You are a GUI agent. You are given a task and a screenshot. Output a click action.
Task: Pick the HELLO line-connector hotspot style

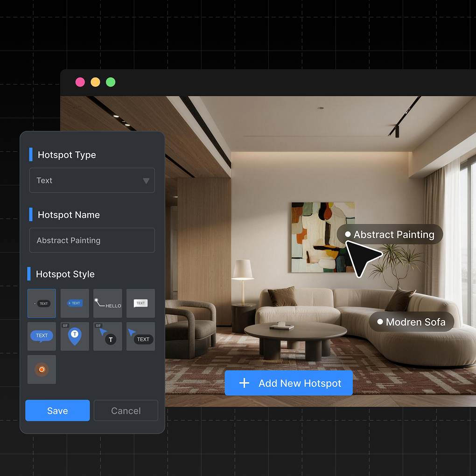click(x=108, y=303)
